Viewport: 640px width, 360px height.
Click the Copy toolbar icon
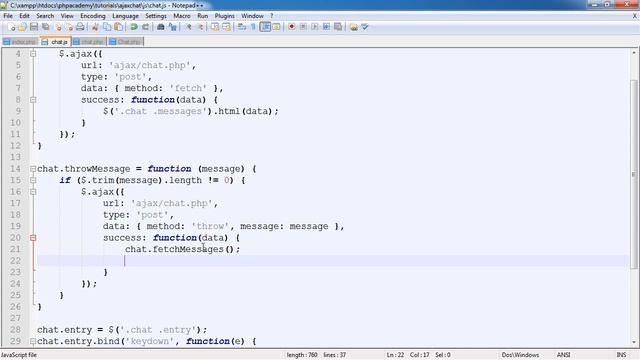click(x=107, y=27)
